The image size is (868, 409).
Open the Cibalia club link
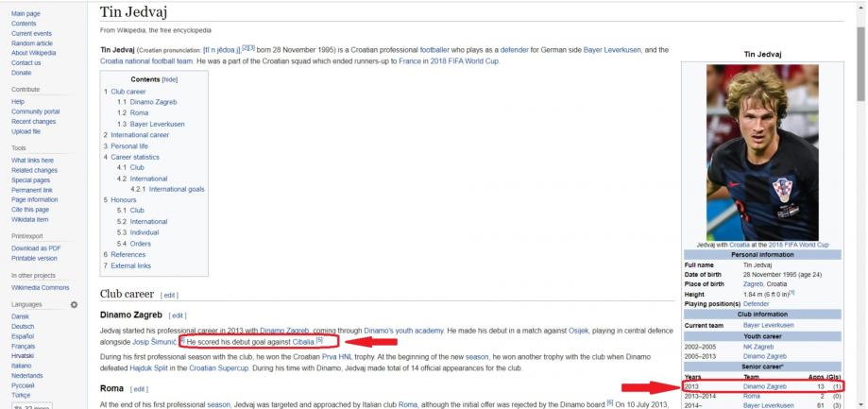303,343
